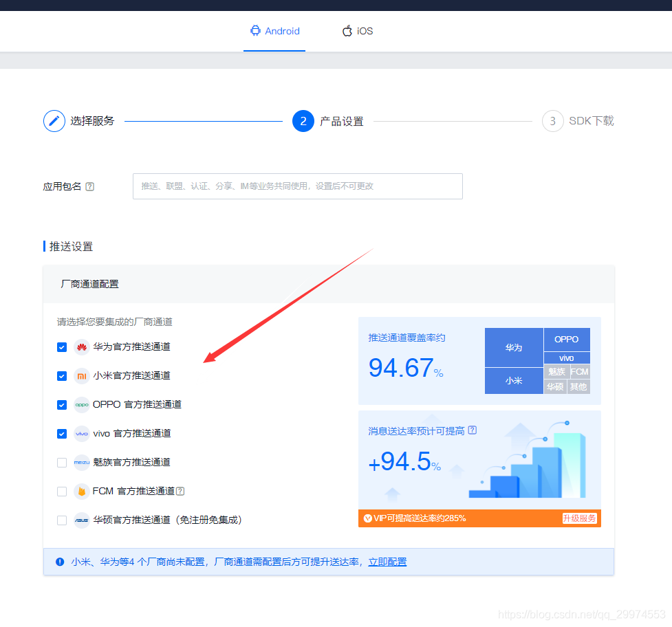Click the vivo channel logo icon

click(82, 433)
